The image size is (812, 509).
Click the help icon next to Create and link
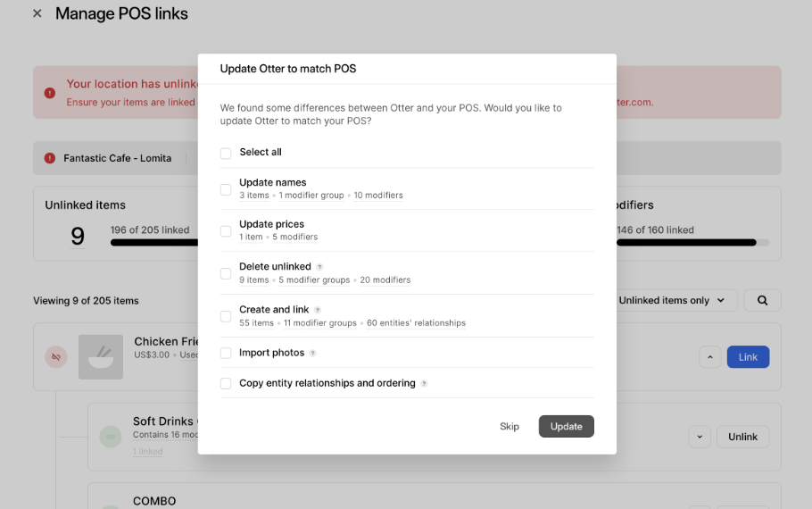click(317, 310)
